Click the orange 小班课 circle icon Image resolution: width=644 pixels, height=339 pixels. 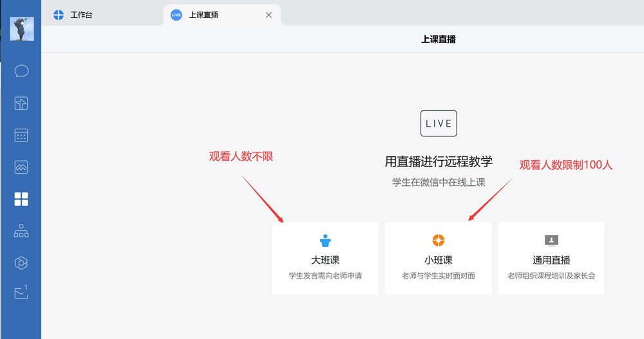point(438,241)
